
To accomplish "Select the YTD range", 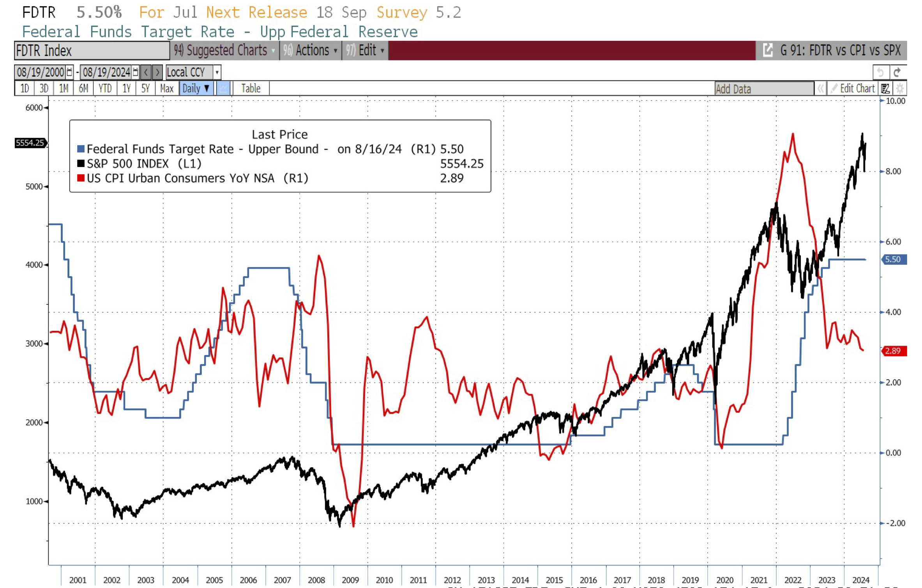I will click(105, 88).
